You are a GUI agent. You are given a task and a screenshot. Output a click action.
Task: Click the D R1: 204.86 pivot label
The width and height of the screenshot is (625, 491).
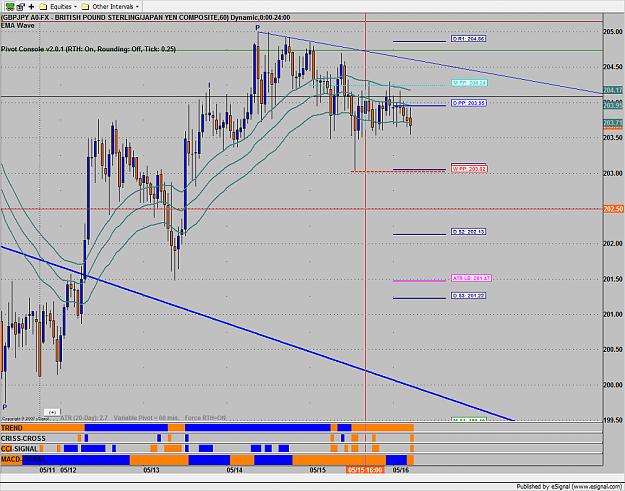click(x=468, y=39)
